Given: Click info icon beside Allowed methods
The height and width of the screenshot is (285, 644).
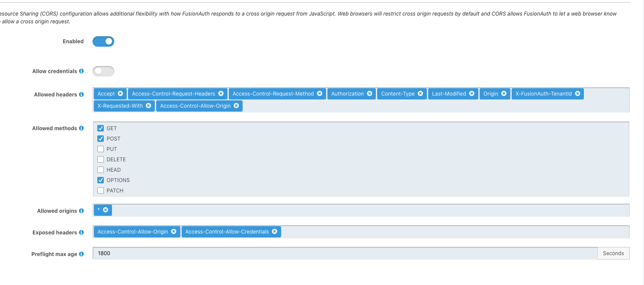Looking at the screenshot, I should pos(81,128).
